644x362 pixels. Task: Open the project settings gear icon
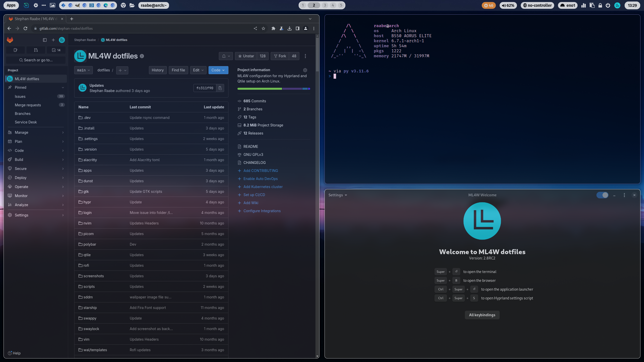[x=305, y=70]
